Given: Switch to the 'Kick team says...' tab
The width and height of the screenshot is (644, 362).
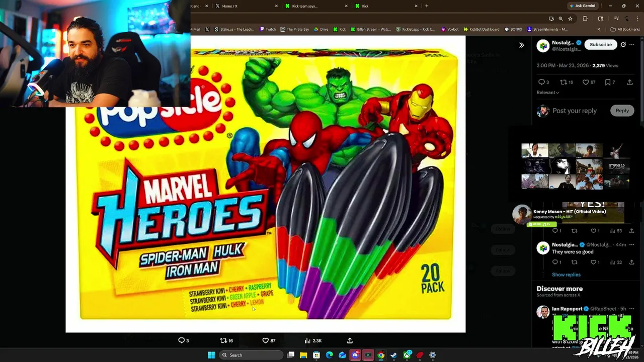Looking at the screenshot, I should click(x=316, y=6).
